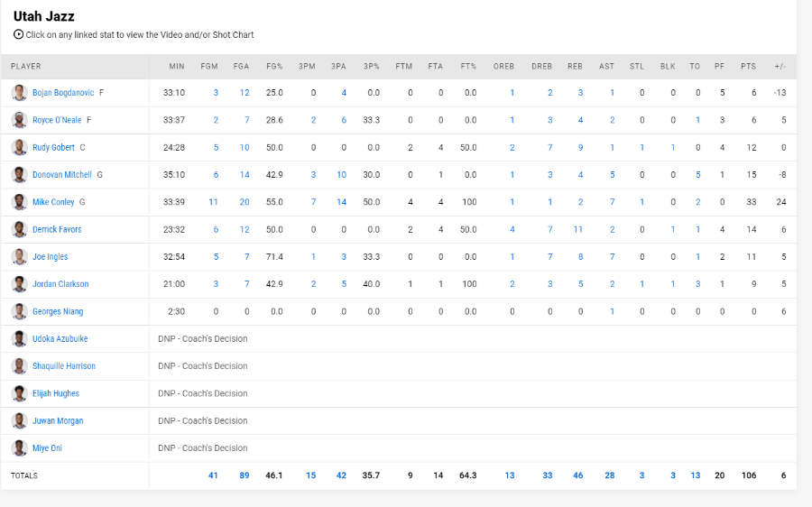The image size is (812, 507).
Task: Click Rudy Gobert's player headshot
Action: pos(19,148)
